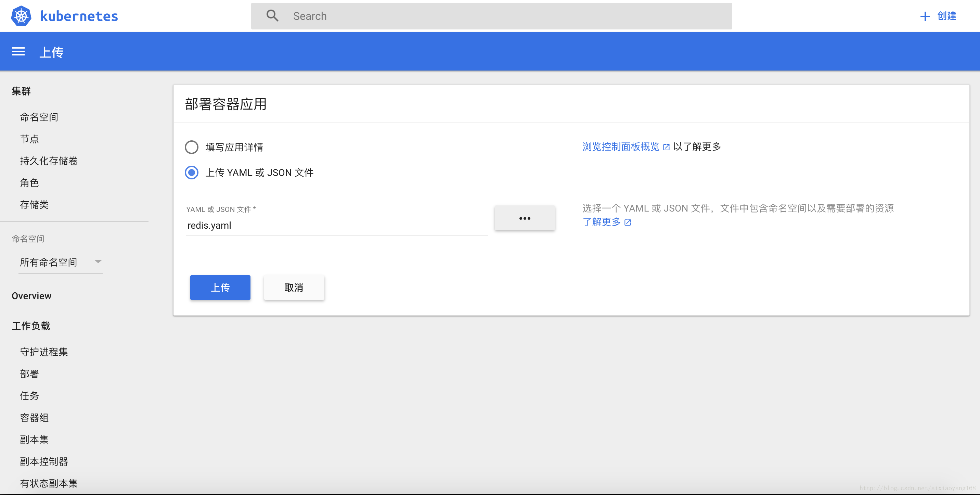Click the plus icon next to 创建
980x495 pixels.
(925, 16)
